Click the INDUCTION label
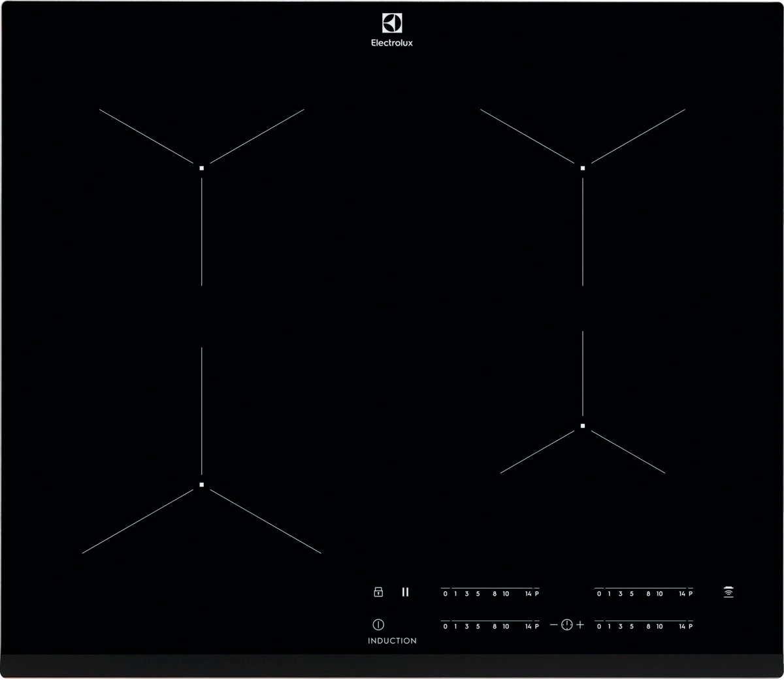Image resolution: width=784 pixels, height=680 pixels. coord(392,641)
